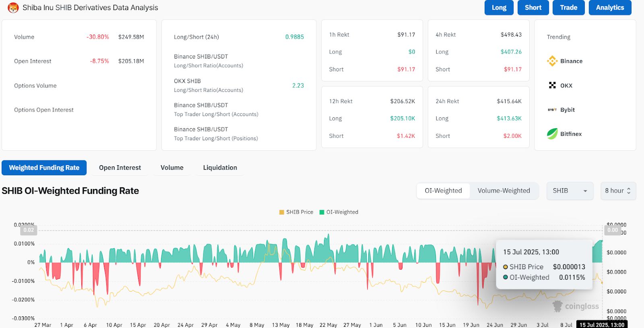Click Top Trader Long/Short (Accounts) row
This screenshot has height=328, width=644.
coord(239,110)
